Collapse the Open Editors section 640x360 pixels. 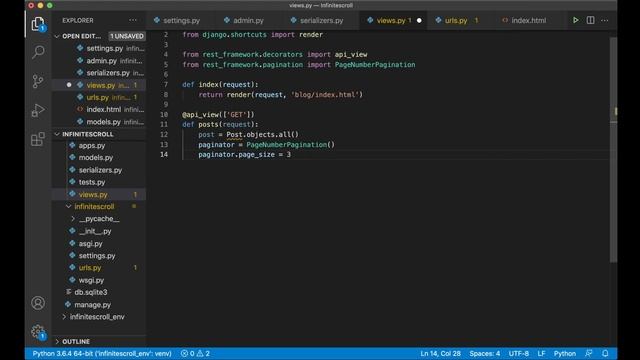click(x=57, y=36)
